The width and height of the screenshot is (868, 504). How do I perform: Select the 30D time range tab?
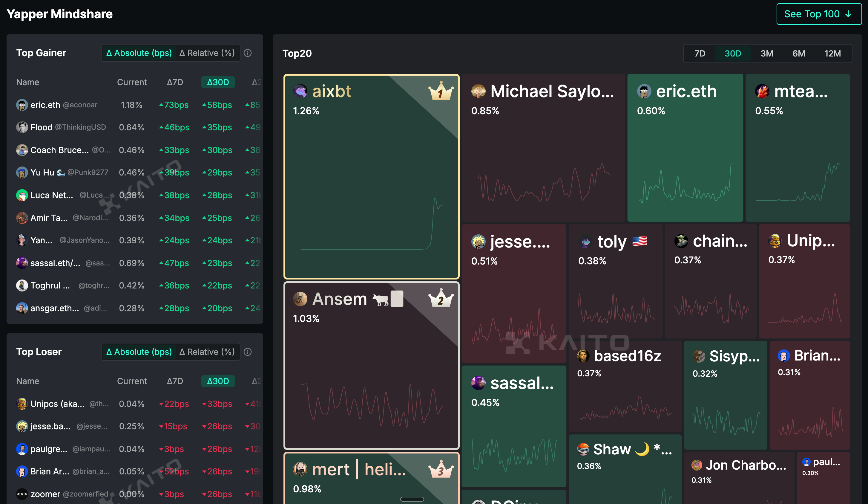click(733, 54)
